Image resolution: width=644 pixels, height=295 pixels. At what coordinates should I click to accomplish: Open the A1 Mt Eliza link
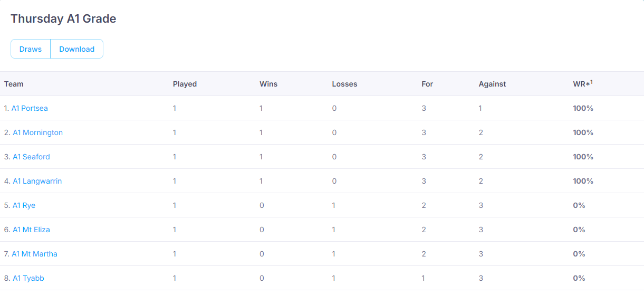click(31, 230)
